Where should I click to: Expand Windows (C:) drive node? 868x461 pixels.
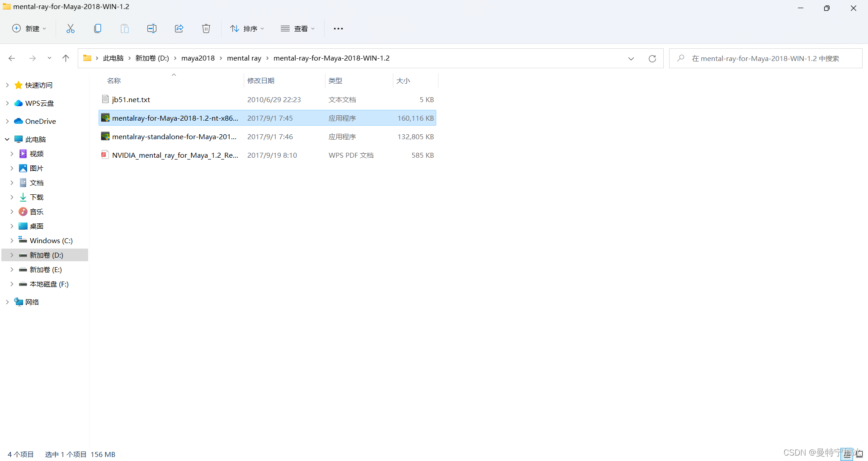[x=12, y=240]
